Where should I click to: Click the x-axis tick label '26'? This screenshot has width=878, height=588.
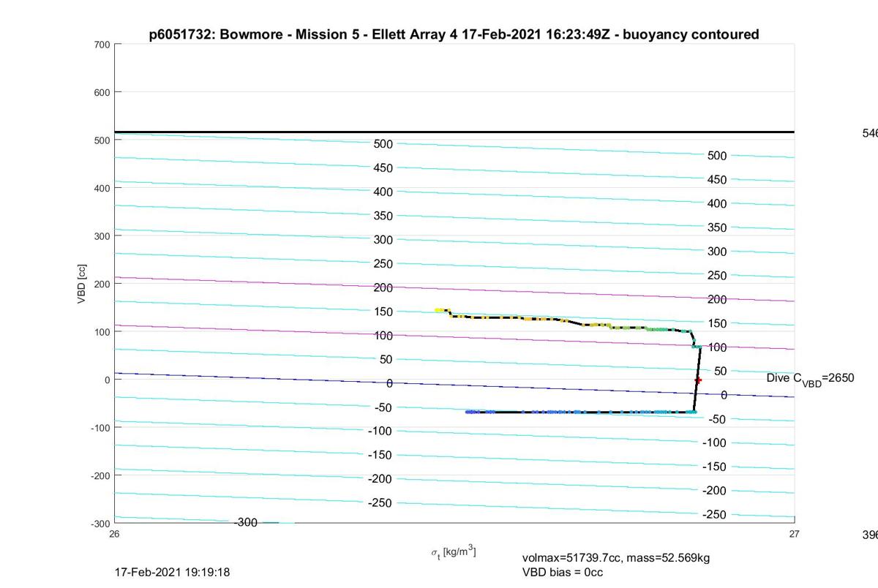pyautogui.click(x=115, y=534)
